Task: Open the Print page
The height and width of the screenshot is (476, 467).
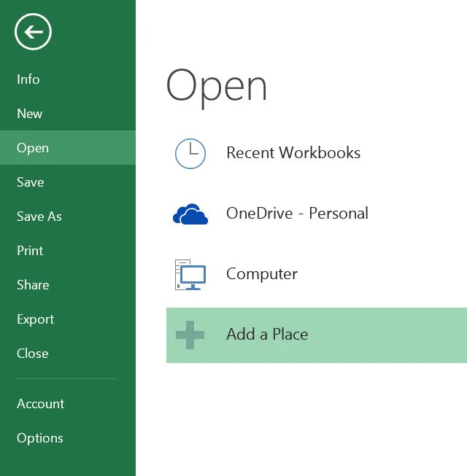Action: 30,251
